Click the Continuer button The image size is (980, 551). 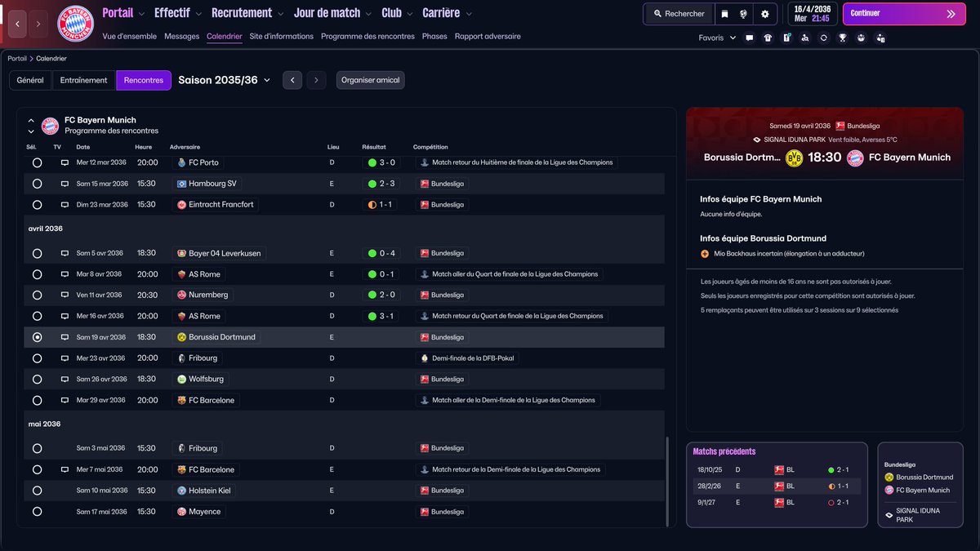[x=903, y=14]
